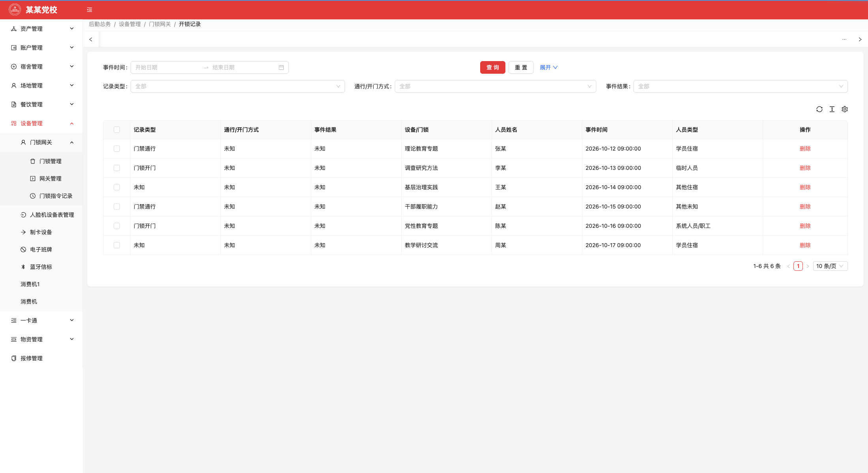The width and height of the screenshot is (868, 473).
Task: Click the 资产管理 sidebar icon
Action: (14, 29)
